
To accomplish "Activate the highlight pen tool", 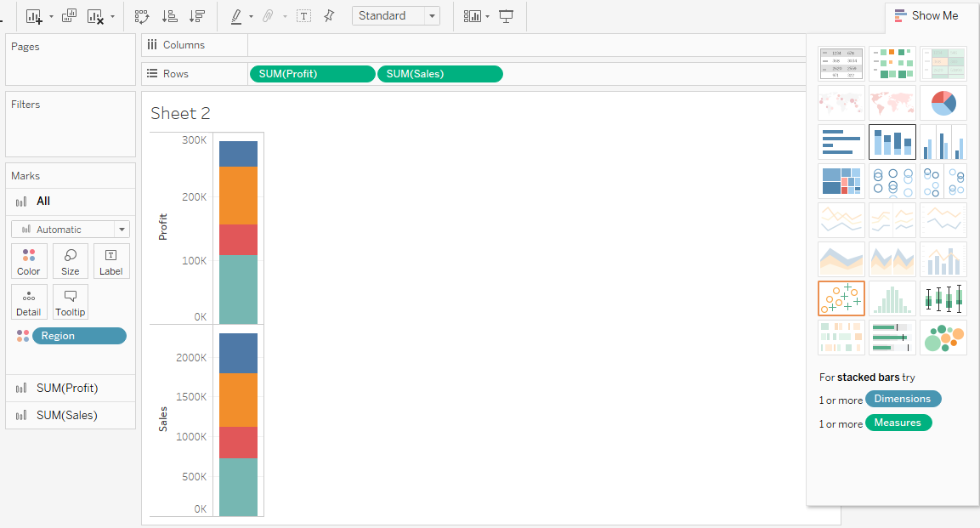I will coord(235,15).
